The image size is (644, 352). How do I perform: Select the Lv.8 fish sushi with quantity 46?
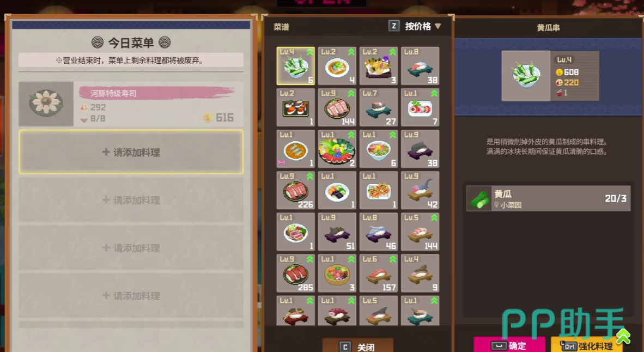tap(379, 232)
